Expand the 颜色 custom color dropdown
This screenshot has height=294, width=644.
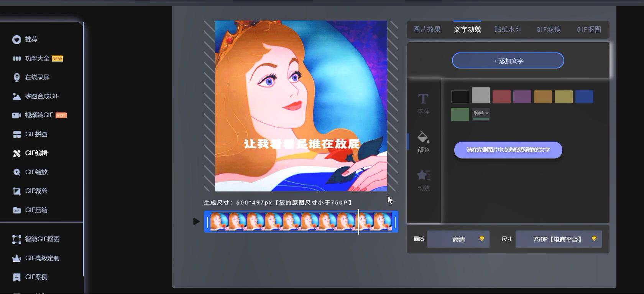[x=481, y=114]
